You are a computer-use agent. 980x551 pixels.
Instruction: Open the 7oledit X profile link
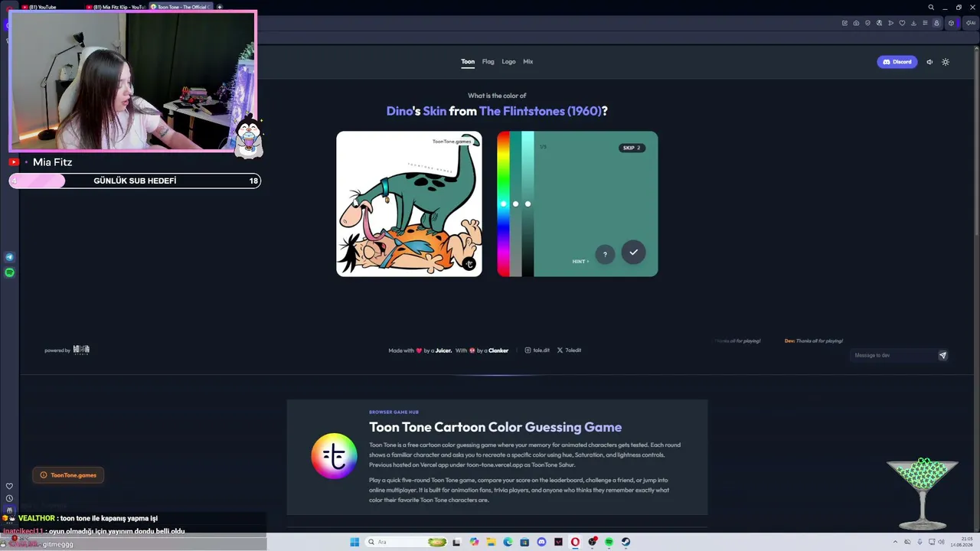coord(569,350)
